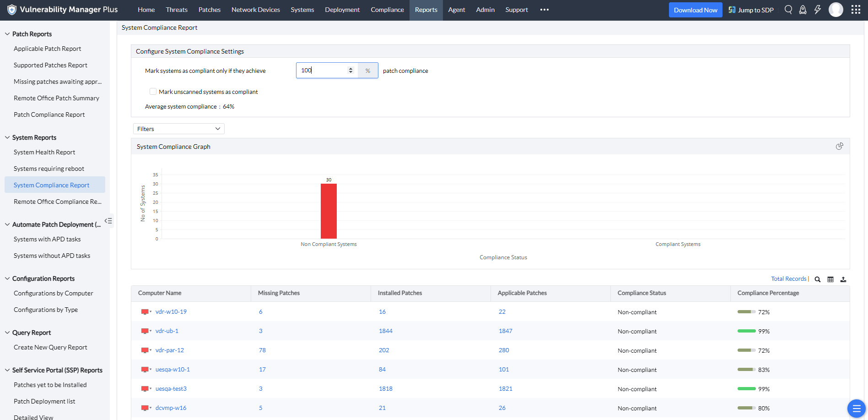Go to the Compliance tab

point(387,10)
